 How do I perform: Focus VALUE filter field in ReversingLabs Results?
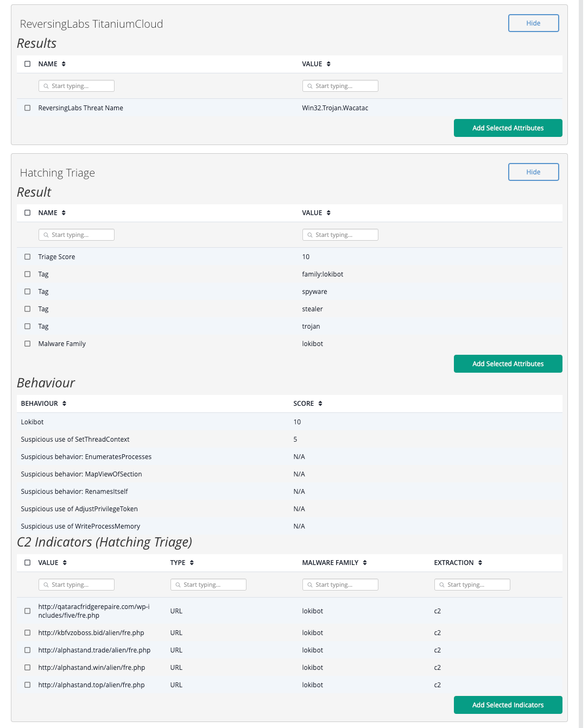click(340, 86)
